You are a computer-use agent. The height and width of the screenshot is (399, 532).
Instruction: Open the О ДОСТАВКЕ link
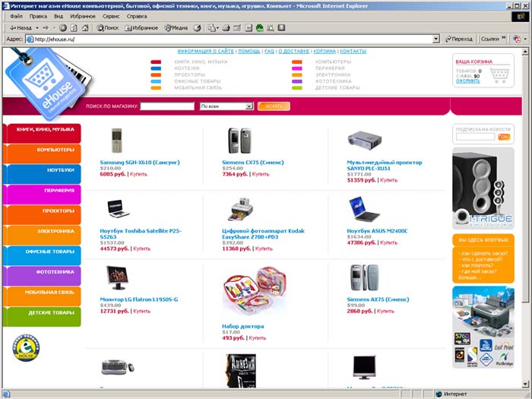pyautogui.click(x=294, y=51)
